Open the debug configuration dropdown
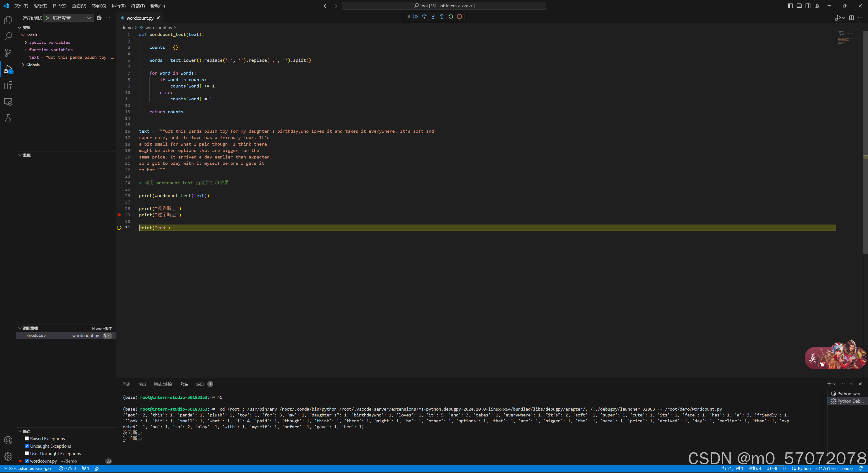868x473 pixels. (71, 18)
